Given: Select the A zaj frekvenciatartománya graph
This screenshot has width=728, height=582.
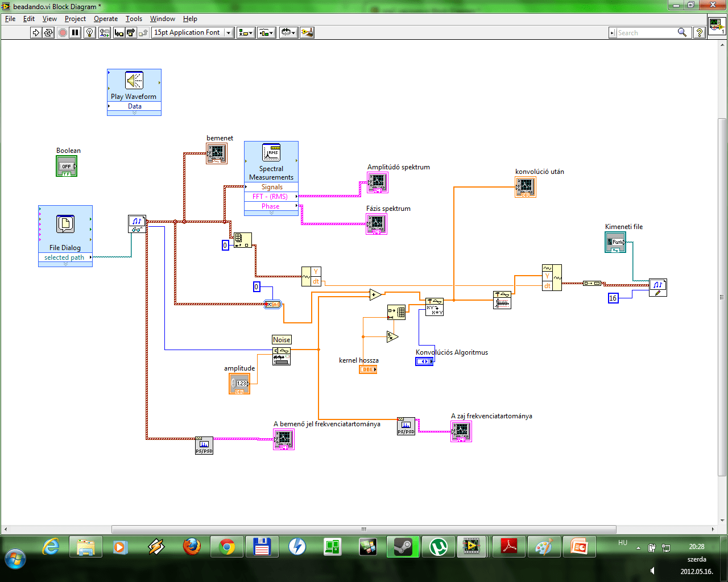Looking at the screenshot, I should [461, 431].
